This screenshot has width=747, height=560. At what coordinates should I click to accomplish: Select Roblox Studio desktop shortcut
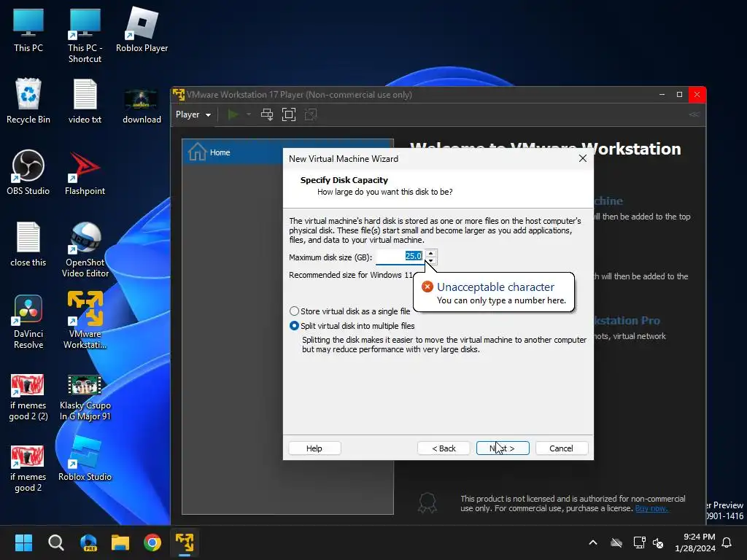[85, 459]
